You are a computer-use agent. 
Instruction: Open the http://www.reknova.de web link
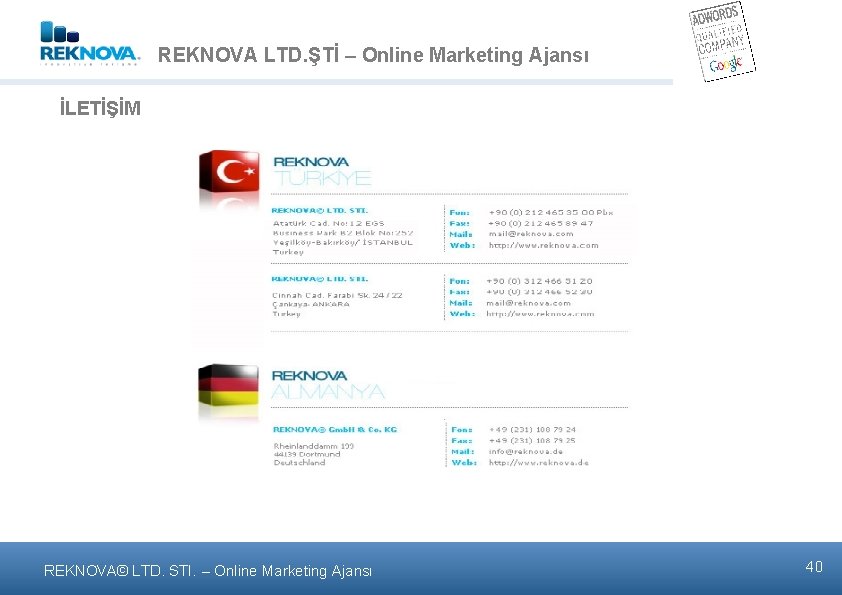pos(539,462)
